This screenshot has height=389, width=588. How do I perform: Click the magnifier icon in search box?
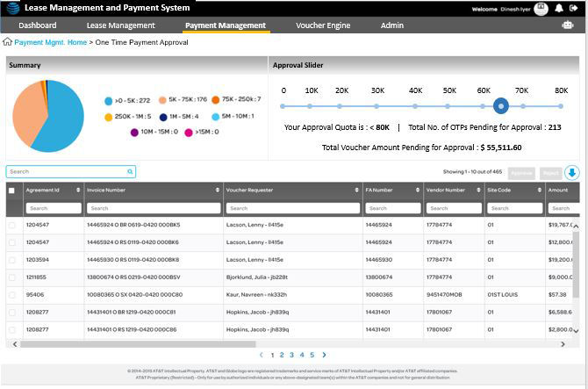(x=130, y=172)
